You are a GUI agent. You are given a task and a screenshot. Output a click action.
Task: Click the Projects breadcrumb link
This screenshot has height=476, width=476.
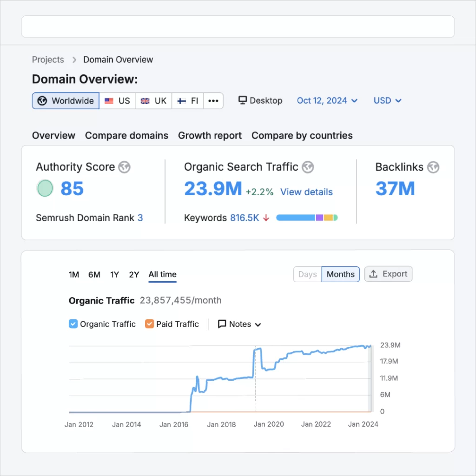(48, 59)
